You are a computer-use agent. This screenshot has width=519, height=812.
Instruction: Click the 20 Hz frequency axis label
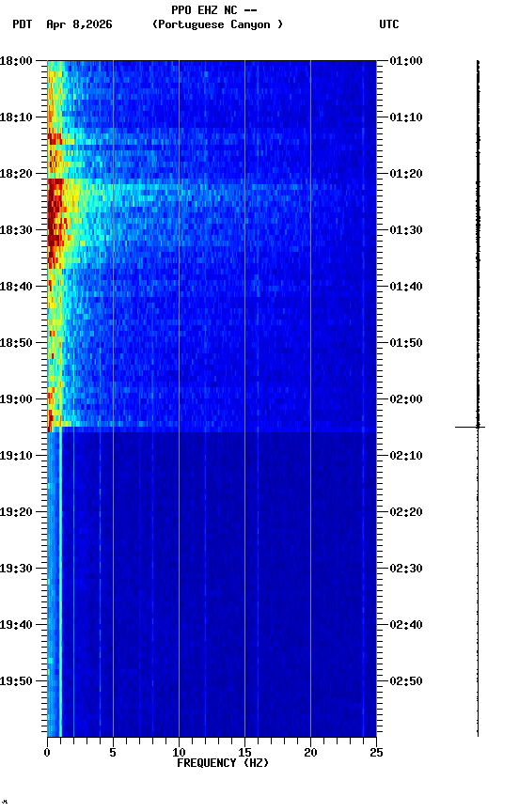click(310, 753)
